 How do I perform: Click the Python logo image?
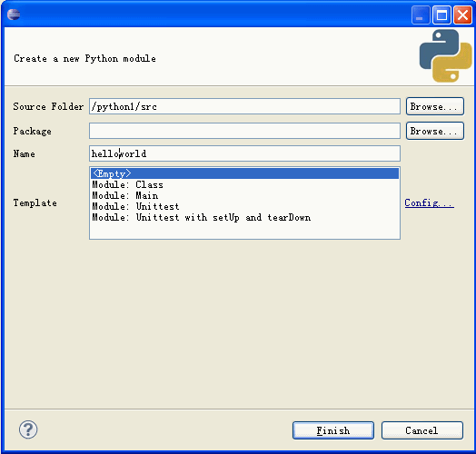(445, 55)
